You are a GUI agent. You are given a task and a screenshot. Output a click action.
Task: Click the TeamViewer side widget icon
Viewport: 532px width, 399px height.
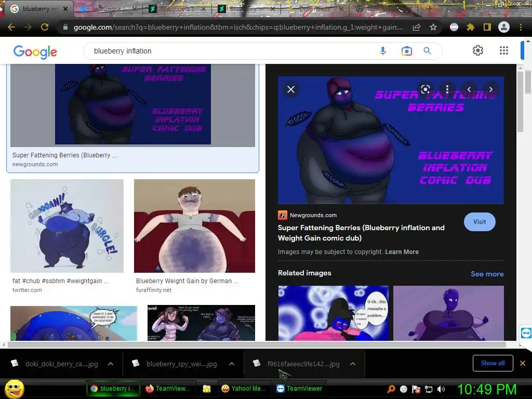coord(526,332)
